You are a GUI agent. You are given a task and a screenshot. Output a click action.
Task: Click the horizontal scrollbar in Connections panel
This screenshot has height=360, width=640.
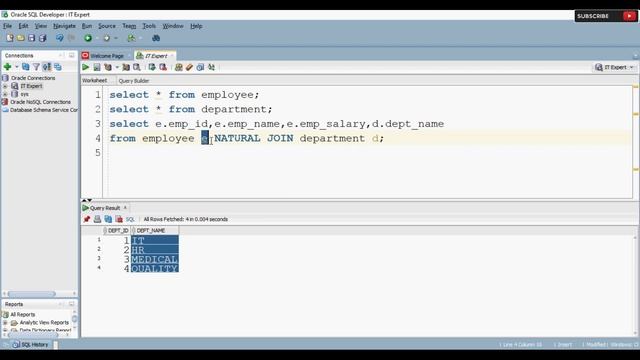(x=31, y=294)
